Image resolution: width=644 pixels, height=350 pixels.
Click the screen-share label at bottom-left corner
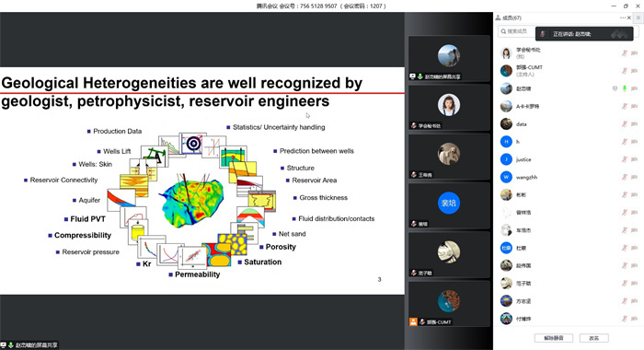(29, 345)
